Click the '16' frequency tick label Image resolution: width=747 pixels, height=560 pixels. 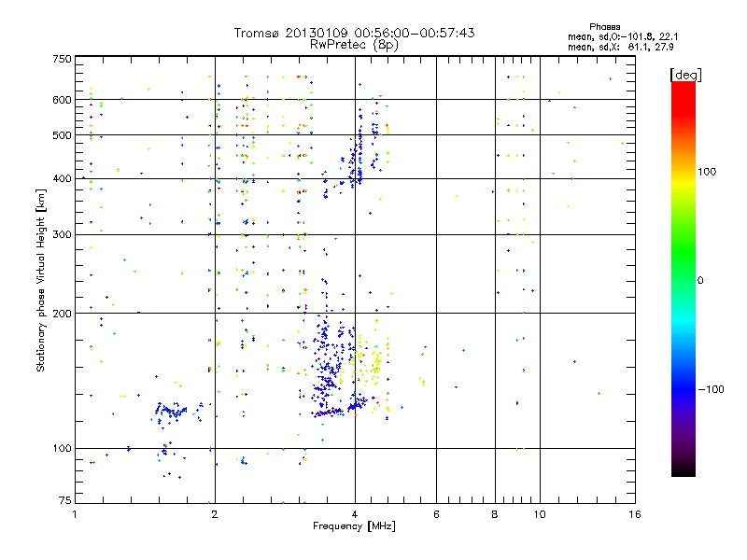[635, 514]
